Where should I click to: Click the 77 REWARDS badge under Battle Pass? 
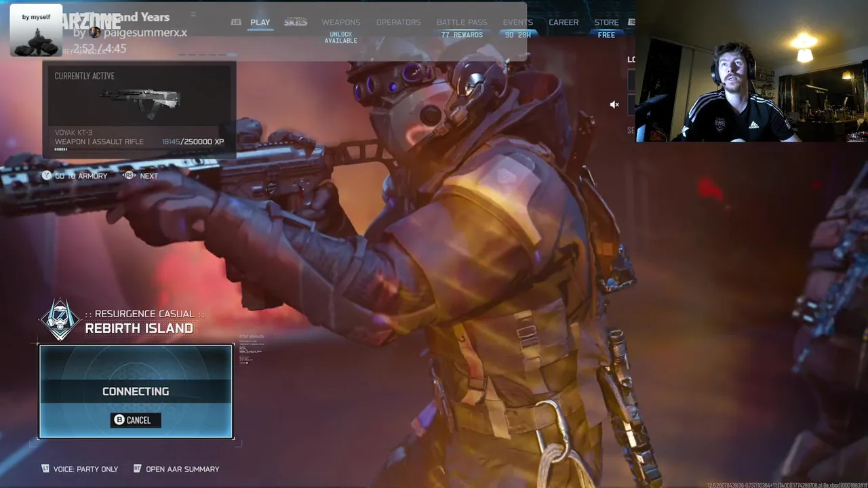pyautogui.click(x=462, y=35)
